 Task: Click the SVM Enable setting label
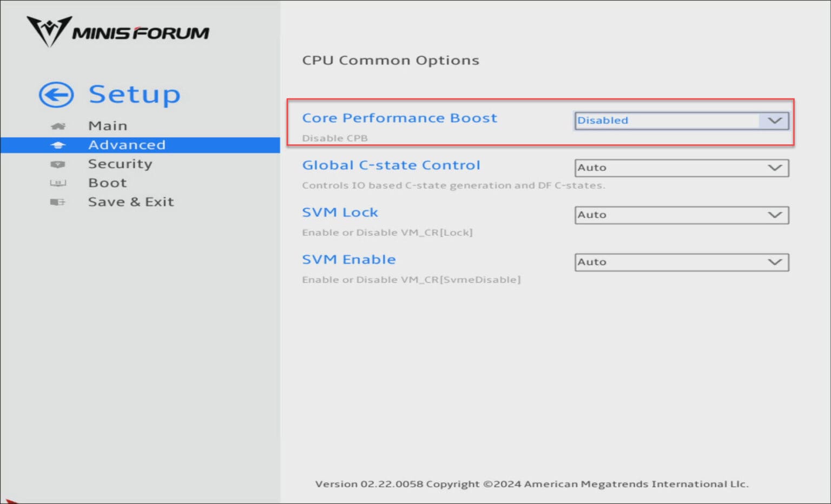[349, 259]
